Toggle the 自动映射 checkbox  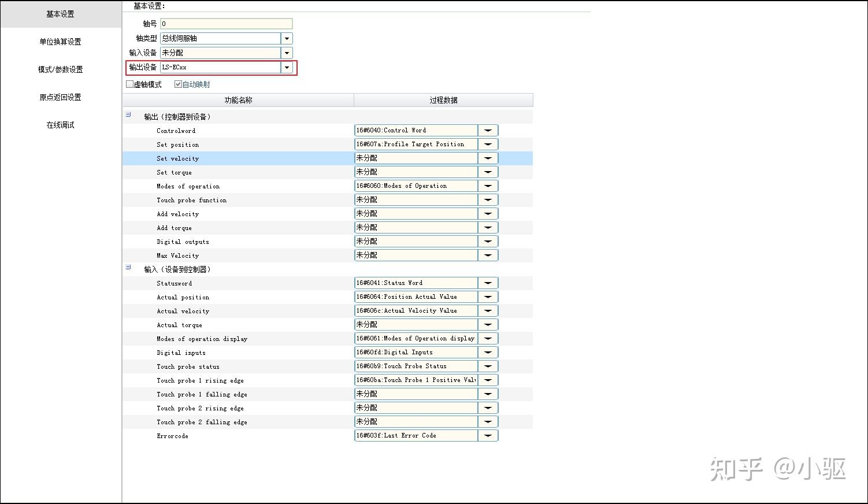click(x=179, y=84)
